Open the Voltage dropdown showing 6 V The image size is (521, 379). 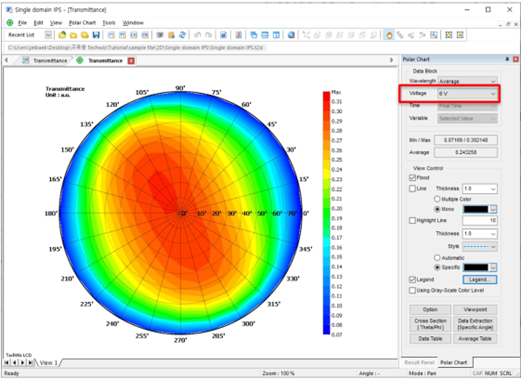467,94
